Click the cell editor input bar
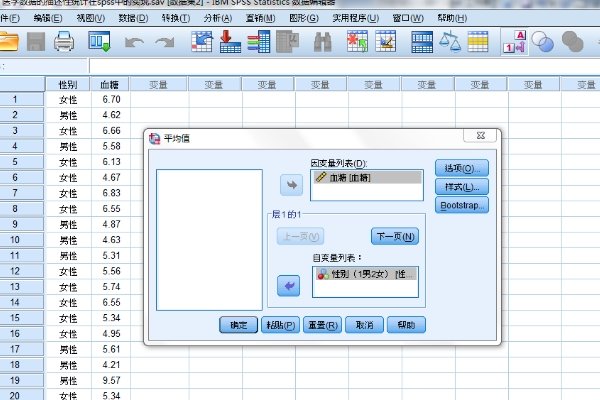This screenshot has width=600, height=400. (x=344, y=66)
